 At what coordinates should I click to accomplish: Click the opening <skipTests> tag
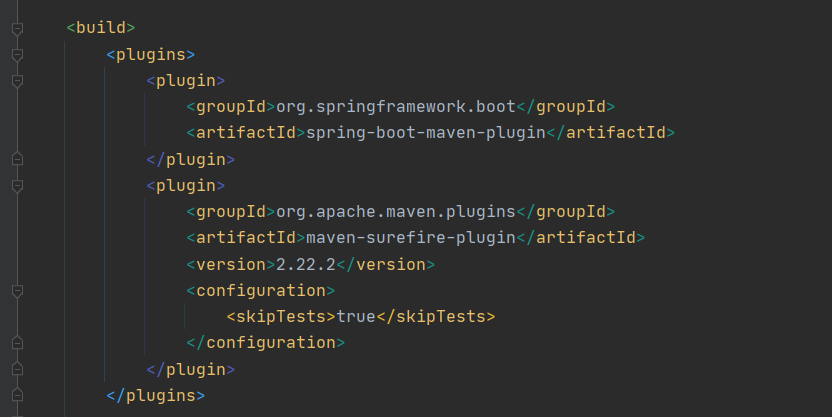(x=281, y=317)
